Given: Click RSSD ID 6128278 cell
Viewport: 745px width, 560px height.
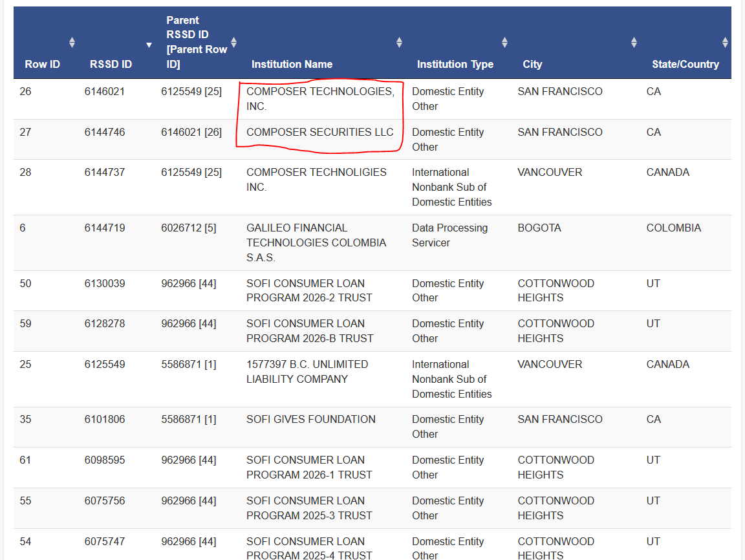Looking at the screenshot, I should tap(105, 323).
